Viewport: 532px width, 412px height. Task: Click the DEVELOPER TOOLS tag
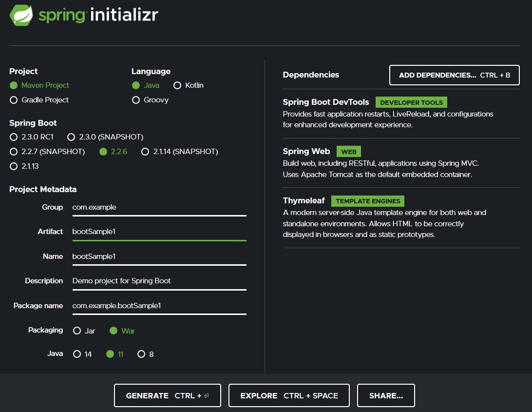(x=411, y=102)
